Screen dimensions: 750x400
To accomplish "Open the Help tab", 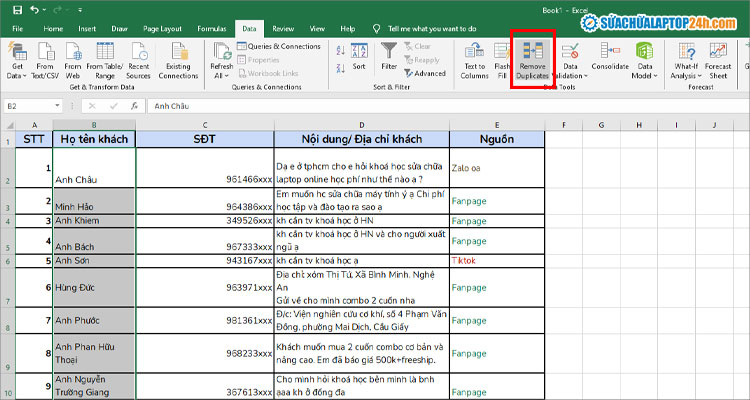I will [x=348, y=29].
